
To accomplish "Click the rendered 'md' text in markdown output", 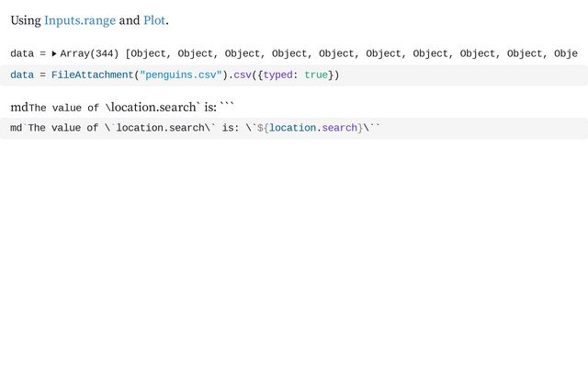I will (18, 108).
